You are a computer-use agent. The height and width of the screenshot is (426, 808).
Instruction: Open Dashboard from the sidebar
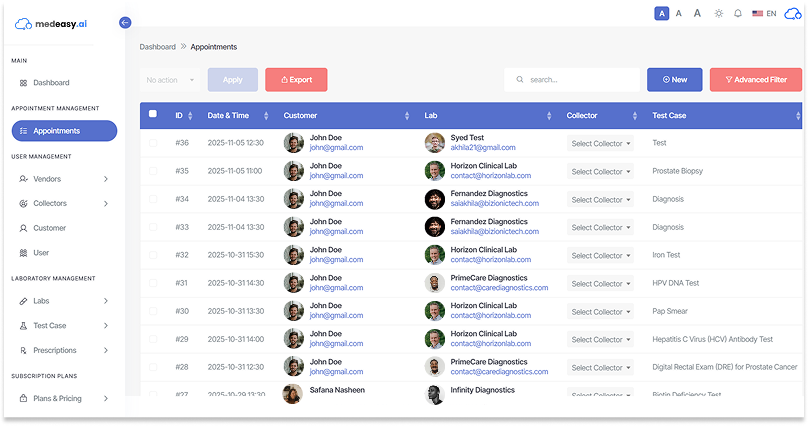(50, 82)
